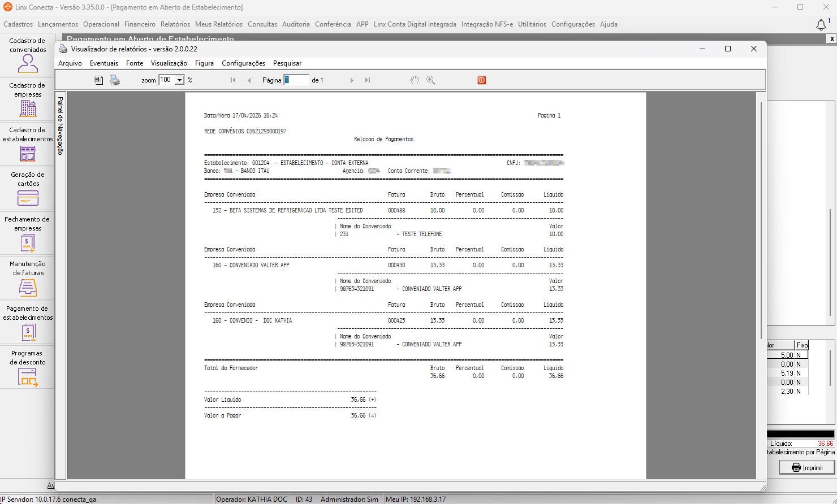Image resolution: width=837 pixels, height=504 pixels.
Task: Select the 5,19 value cell in background grid
Action: click(x=780, y=373)
